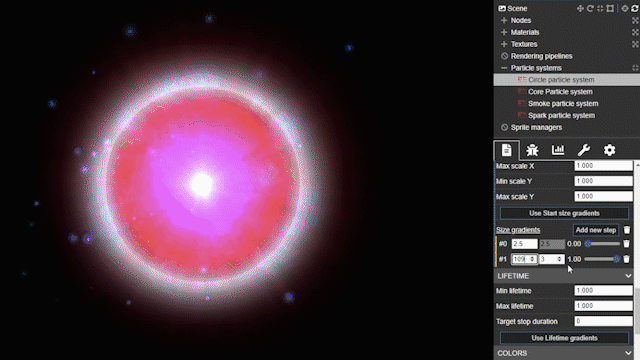Image resolution: width=640 pixels, height=360 pixels.
Task: Expand all under the Nodes row
Action: (x=635, y=20)
